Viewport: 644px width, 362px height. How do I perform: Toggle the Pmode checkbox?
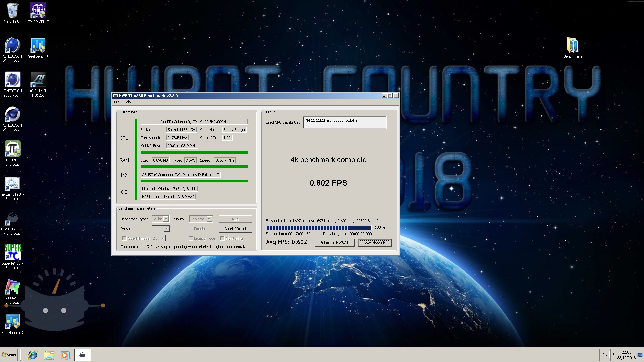click(x=191, y=229)
